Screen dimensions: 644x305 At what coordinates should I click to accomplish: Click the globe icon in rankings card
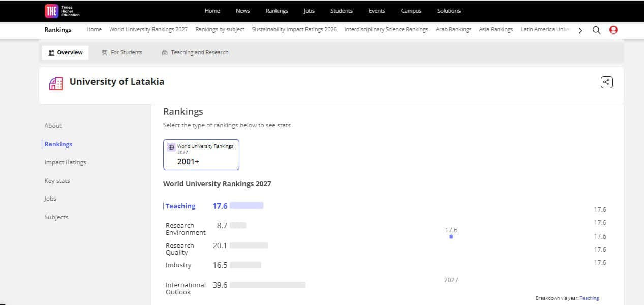(x=171, y=147)
